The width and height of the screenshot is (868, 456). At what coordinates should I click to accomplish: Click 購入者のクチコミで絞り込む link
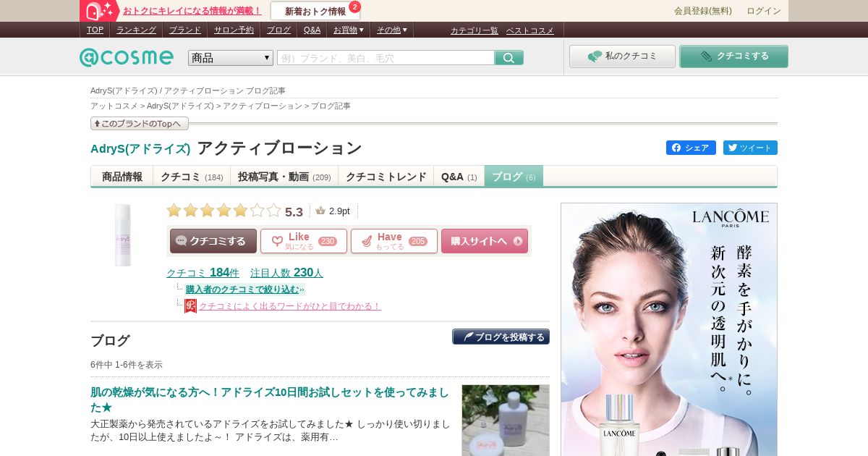click(x=242, y=290)
